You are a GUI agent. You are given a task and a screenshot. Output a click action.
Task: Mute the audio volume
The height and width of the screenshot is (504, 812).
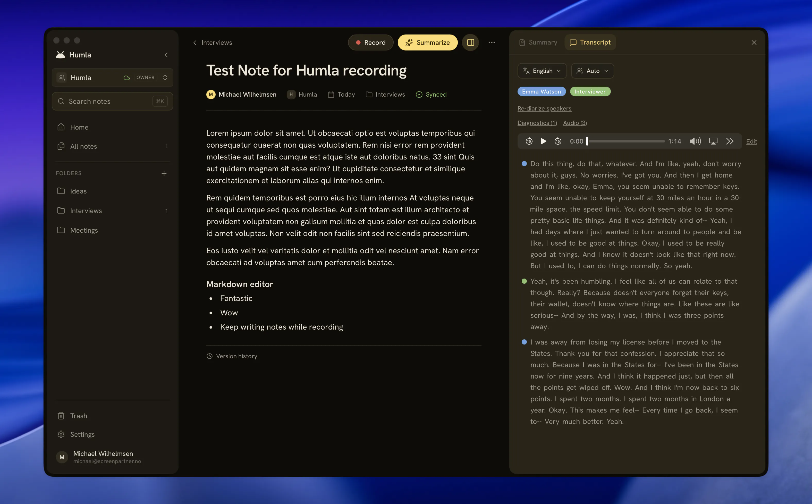tap(695, 141)
